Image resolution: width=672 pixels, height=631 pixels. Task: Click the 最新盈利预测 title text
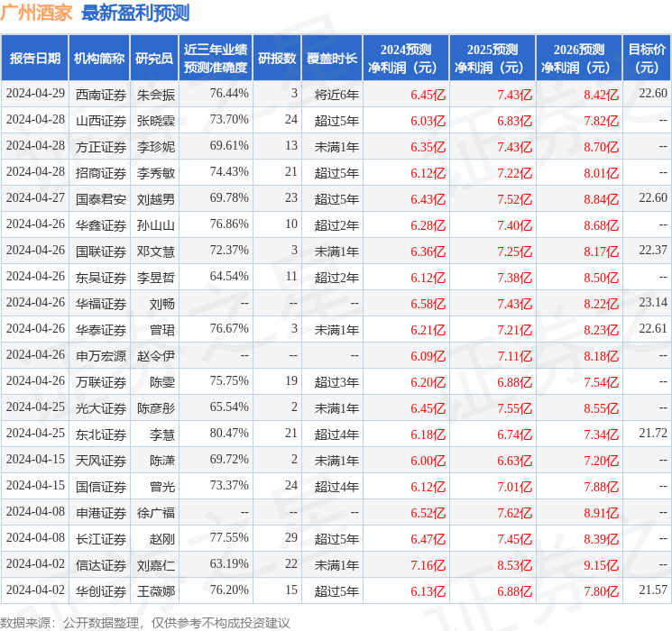tap(135, 13)
